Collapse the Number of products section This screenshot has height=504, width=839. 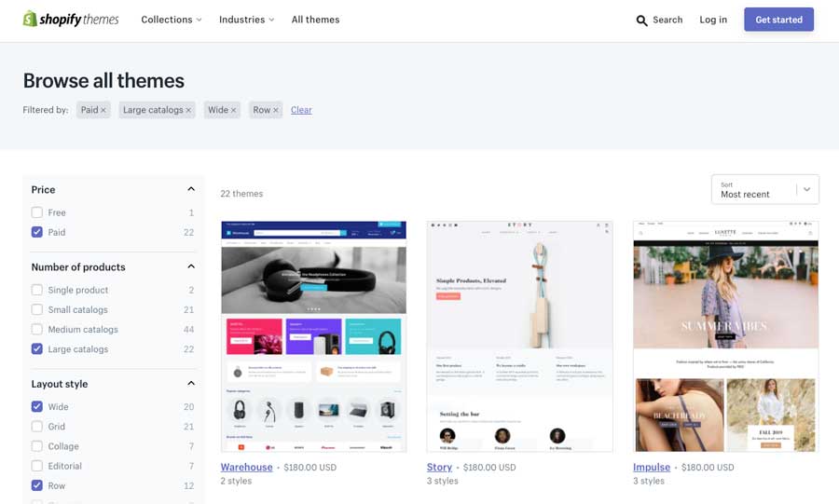pos(191,266)
